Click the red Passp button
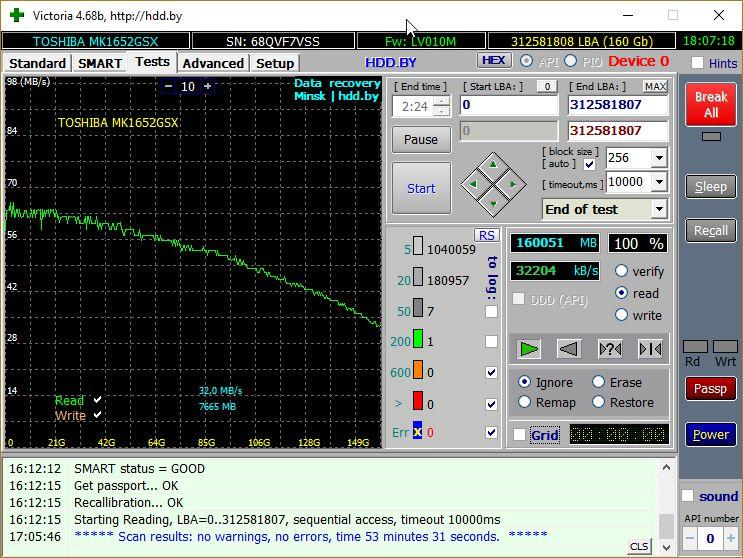This screenshot has width=743, height=558. 711,389
